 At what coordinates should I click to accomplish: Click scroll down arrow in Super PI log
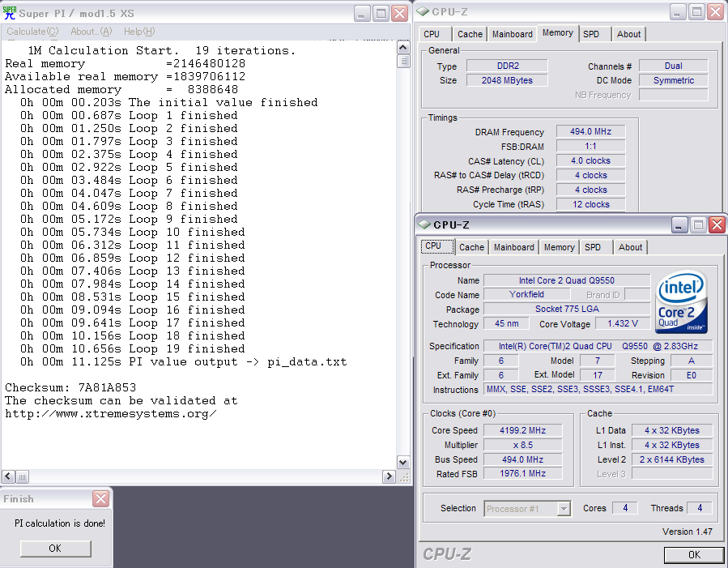click(x=403, y=463)
